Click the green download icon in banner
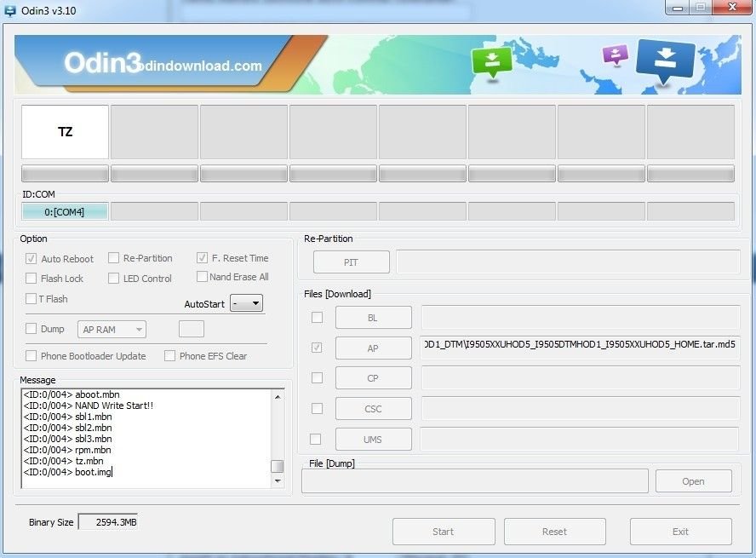The width and height of the screenshot is (756, 558). click(491, 61)
